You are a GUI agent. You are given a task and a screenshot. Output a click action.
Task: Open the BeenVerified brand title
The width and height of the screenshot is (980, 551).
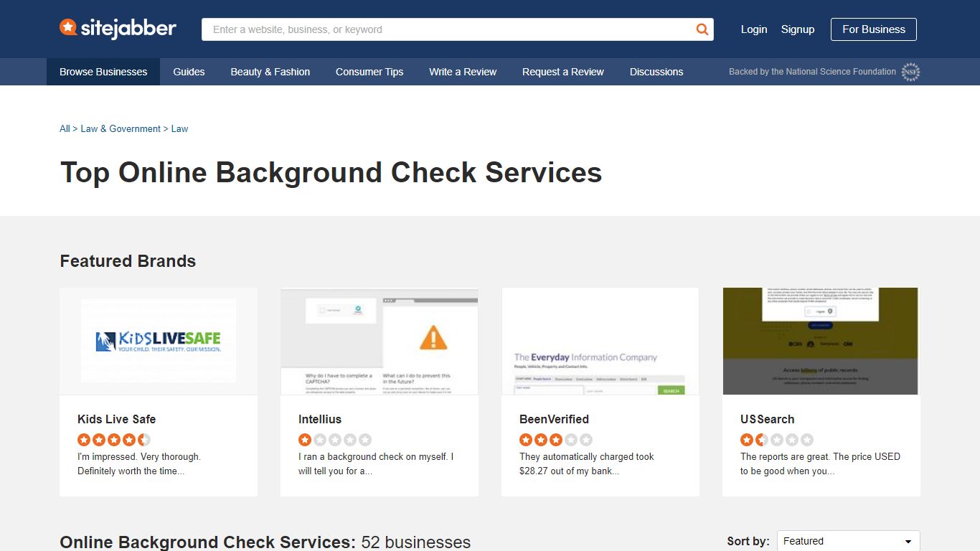(554, 419)
